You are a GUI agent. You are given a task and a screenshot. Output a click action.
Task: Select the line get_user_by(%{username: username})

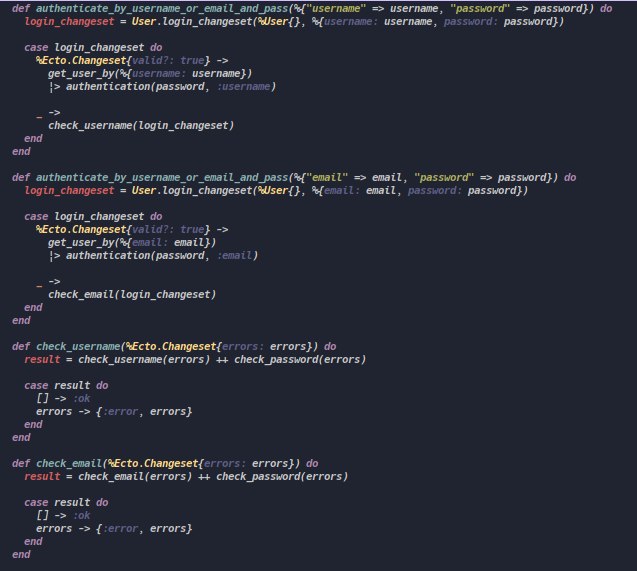150,74
